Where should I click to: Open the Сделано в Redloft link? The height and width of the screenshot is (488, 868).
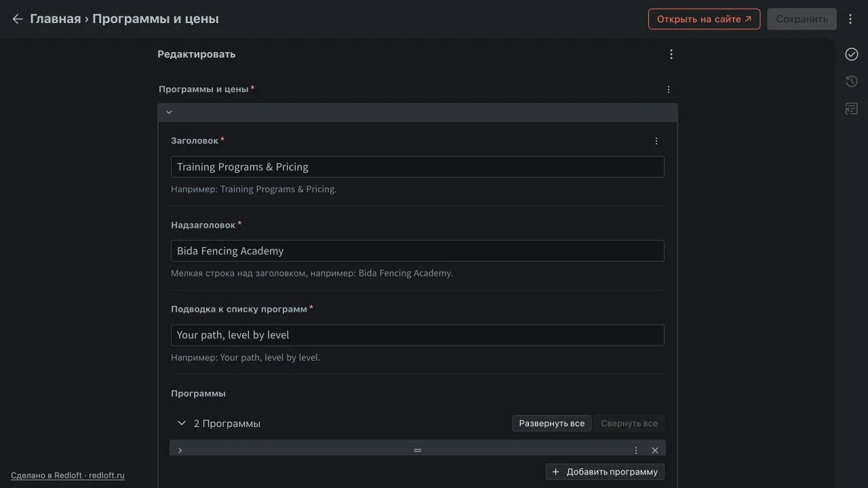click(68, 476)
